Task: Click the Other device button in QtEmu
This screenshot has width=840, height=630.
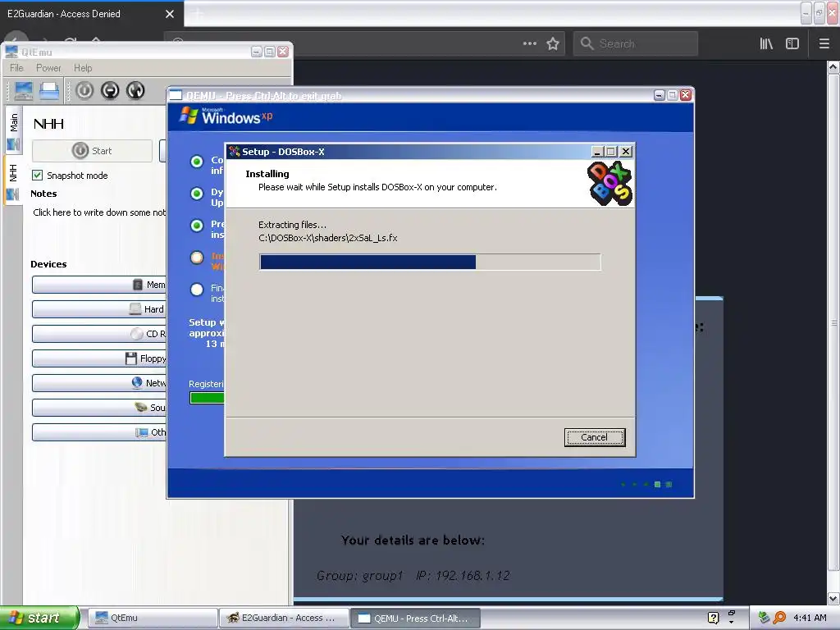Action: click(x=99, y=432)
